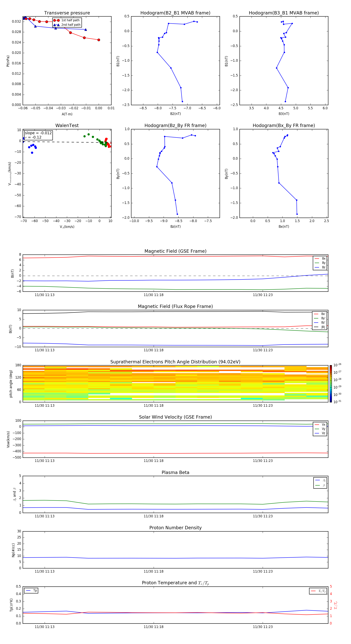This screenshot has height=644, width=351.
Task: Click the Solar Wind Velocity (GSE Frame) title
Action: coord(175,417)
